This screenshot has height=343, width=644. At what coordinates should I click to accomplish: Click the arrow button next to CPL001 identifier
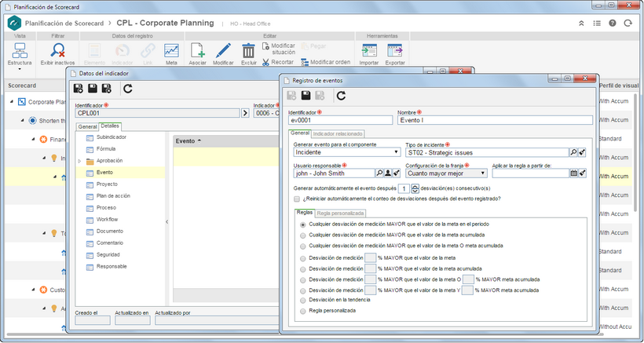(x=245, y=113)
